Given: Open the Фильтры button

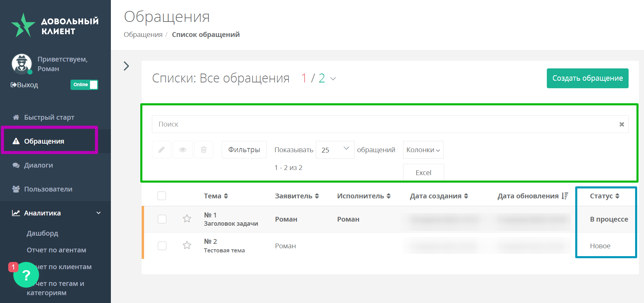Looking at the screenshot, I should 244,150.
